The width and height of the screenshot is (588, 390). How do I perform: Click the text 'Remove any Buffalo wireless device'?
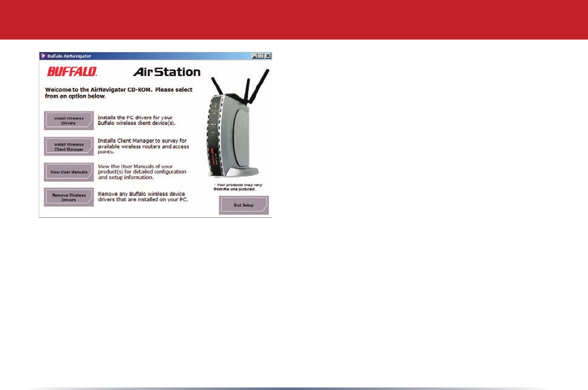[141, 194]
